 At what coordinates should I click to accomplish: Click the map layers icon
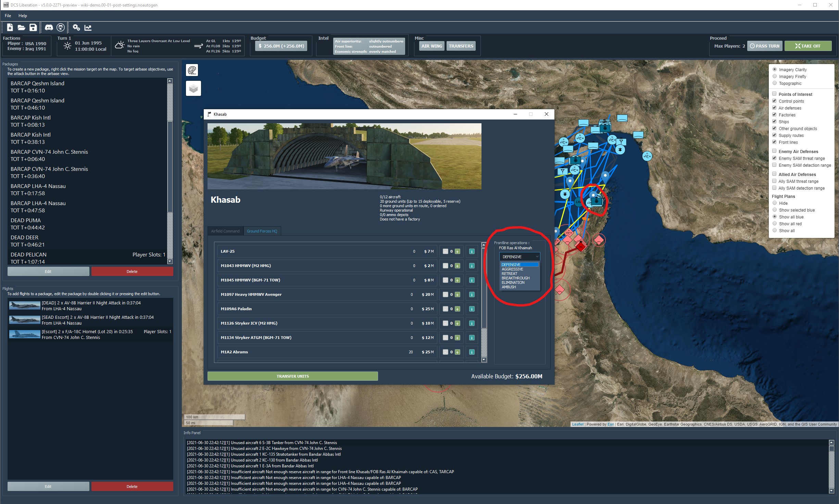tap(193, 89)
